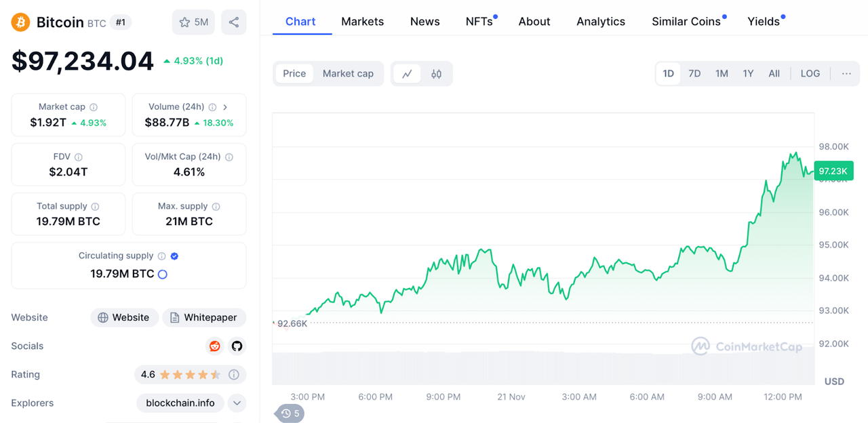Switch to candlestick chart view
This screenshot has height=423, width=868.
point(436,74)
